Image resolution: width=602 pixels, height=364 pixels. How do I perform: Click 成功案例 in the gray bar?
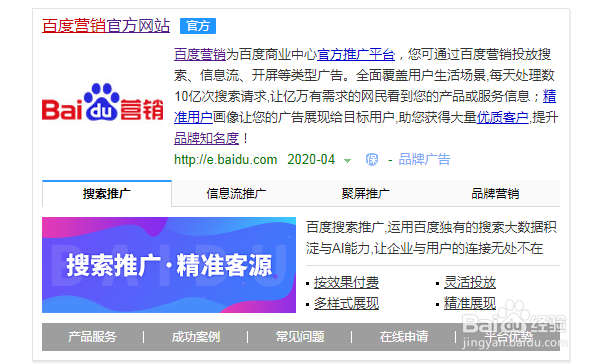(x=196, y=337)
